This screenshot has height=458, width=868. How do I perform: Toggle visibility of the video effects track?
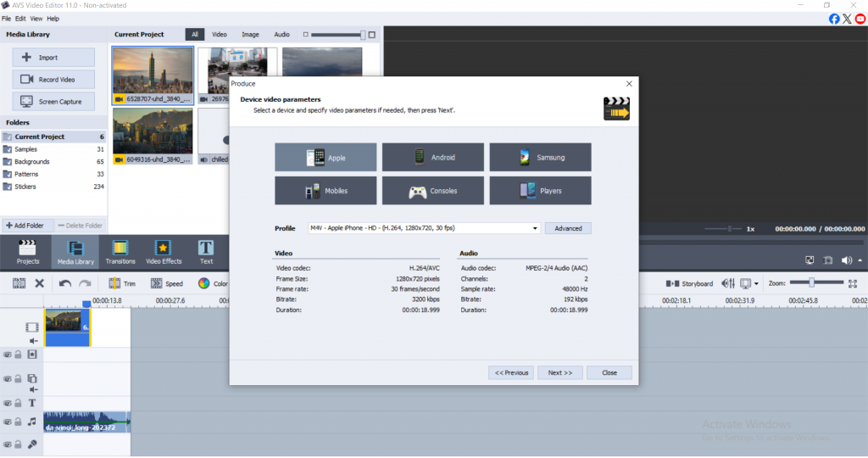[x=7, y=355]
